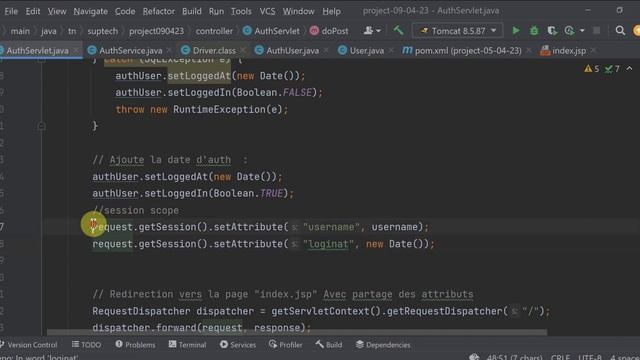Image resolution: width=640 pixels, height=360 pixels.
Task: Open the Navigate menu
Action: pyautogui.click(x=91, y=11)
